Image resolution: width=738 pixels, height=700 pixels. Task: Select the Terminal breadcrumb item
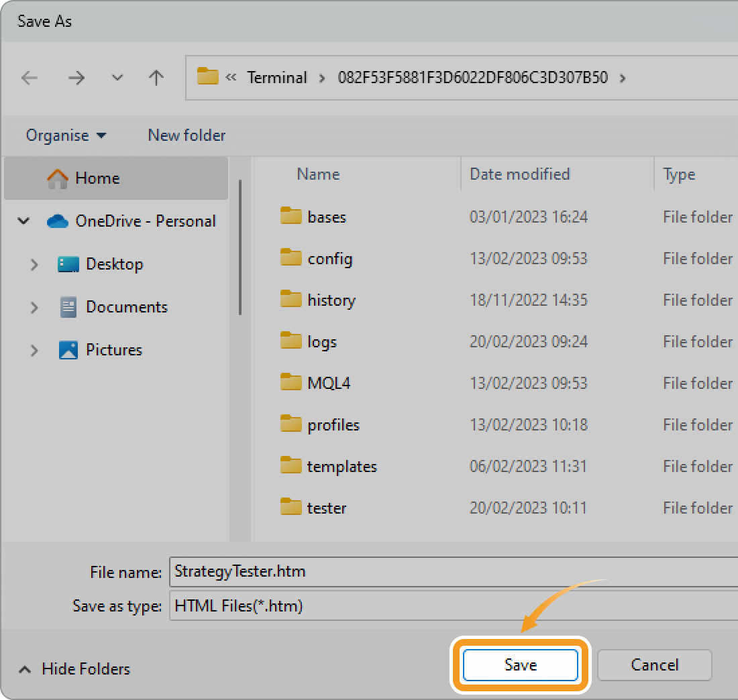(x=277, y=77)
